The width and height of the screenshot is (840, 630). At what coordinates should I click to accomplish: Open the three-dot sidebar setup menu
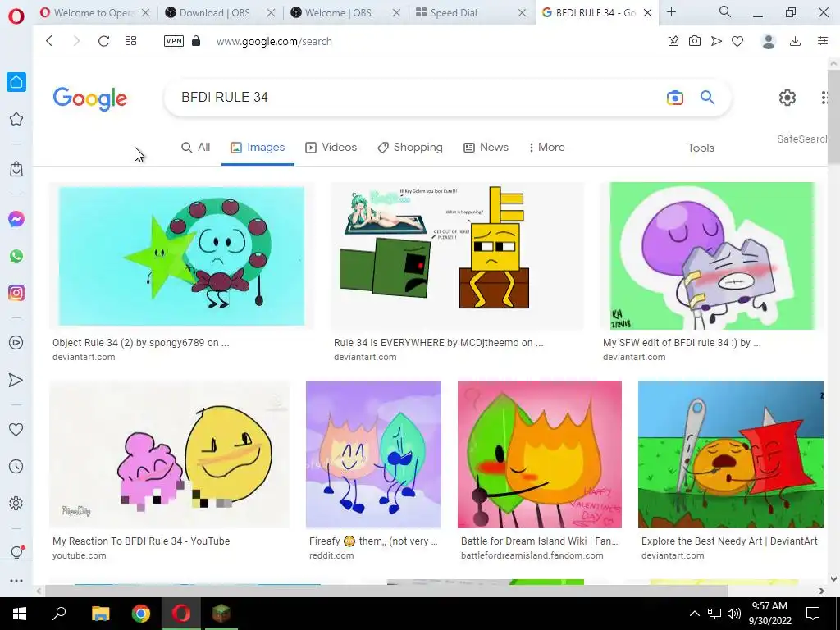(16, 581)
